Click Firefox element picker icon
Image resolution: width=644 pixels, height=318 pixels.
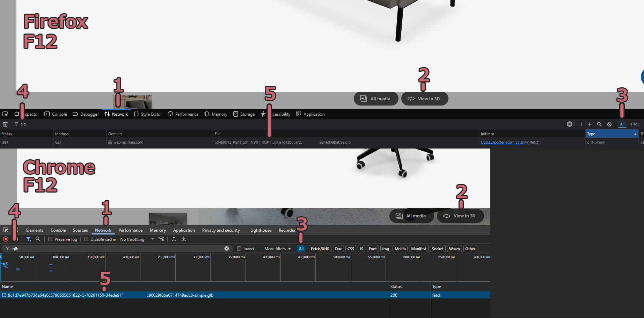[x=5, y=114]
